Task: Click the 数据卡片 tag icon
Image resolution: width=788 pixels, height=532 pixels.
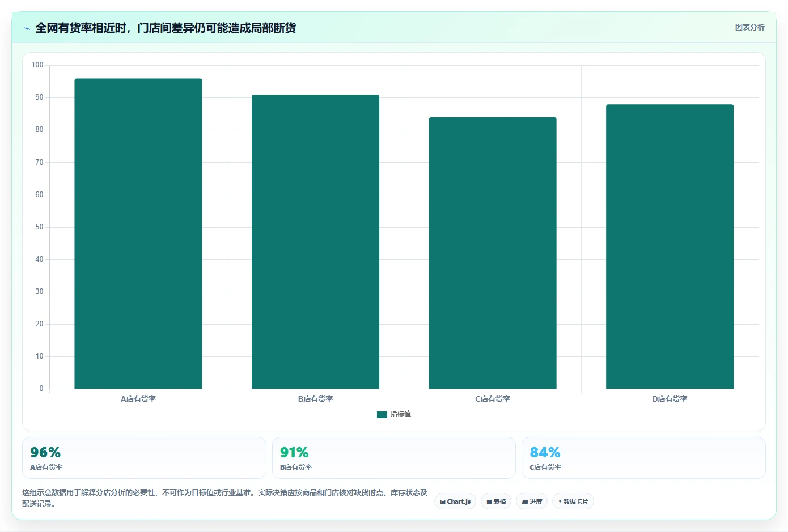Action: pyautogui.click(x=560, y=501)
